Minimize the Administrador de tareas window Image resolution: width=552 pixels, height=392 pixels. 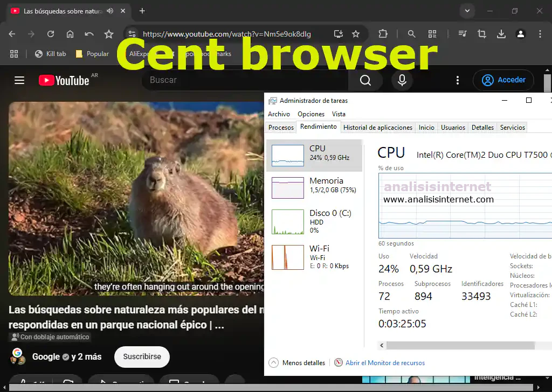pos(505,100)
